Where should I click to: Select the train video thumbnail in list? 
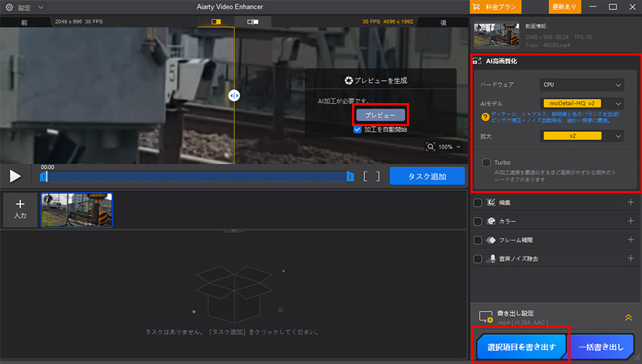tap(76, 210)
